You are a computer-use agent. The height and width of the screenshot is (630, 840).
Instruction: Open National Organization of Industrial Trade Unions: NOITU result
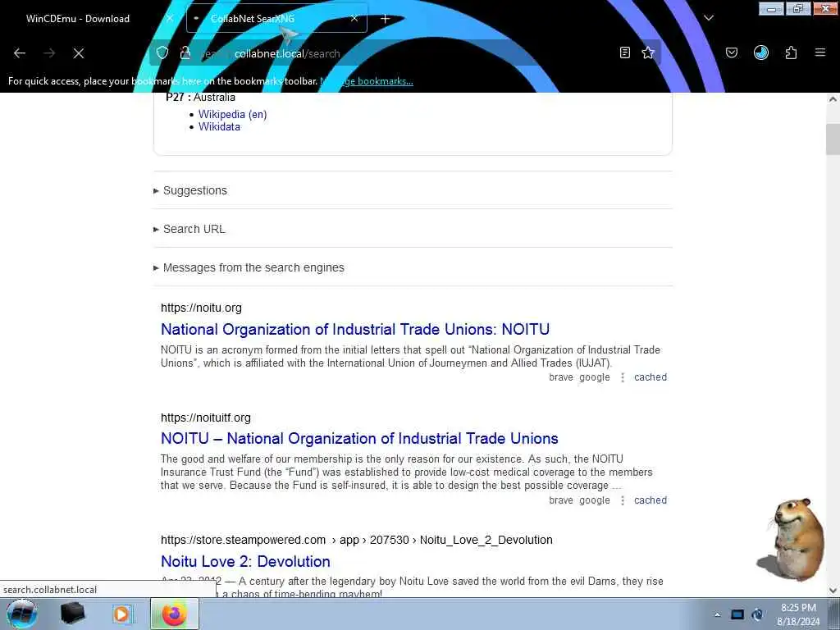tap(355, 329)
